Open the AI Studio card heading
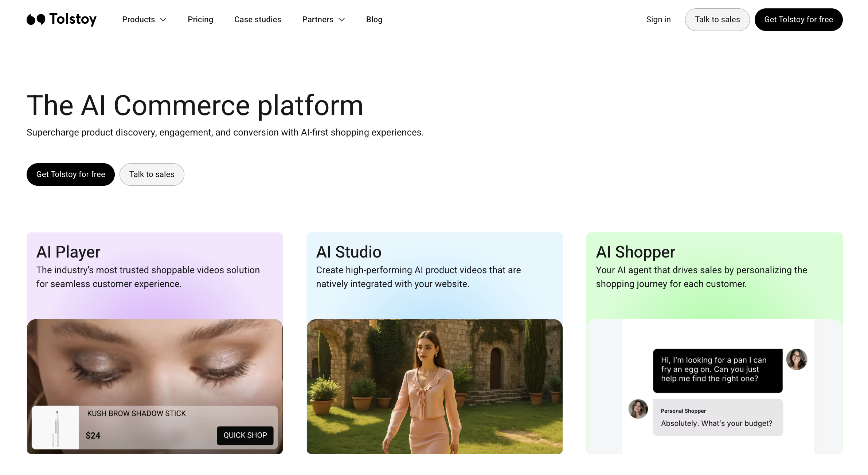This screenshot has width=868, height=475. [x=348, y=252]
